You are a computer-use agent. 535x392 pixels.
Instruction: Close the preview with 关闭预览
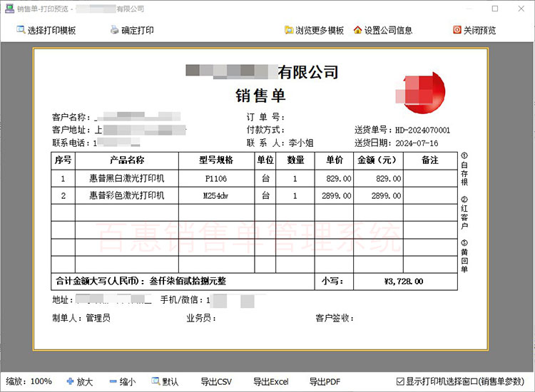coord(474,30)
